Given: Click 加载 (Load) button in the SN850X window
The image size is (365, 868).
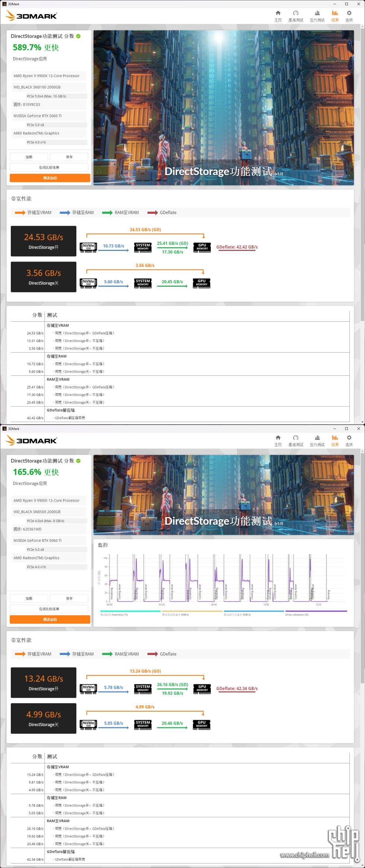Looking at the screenshot, I should click(x=29, y=598).
